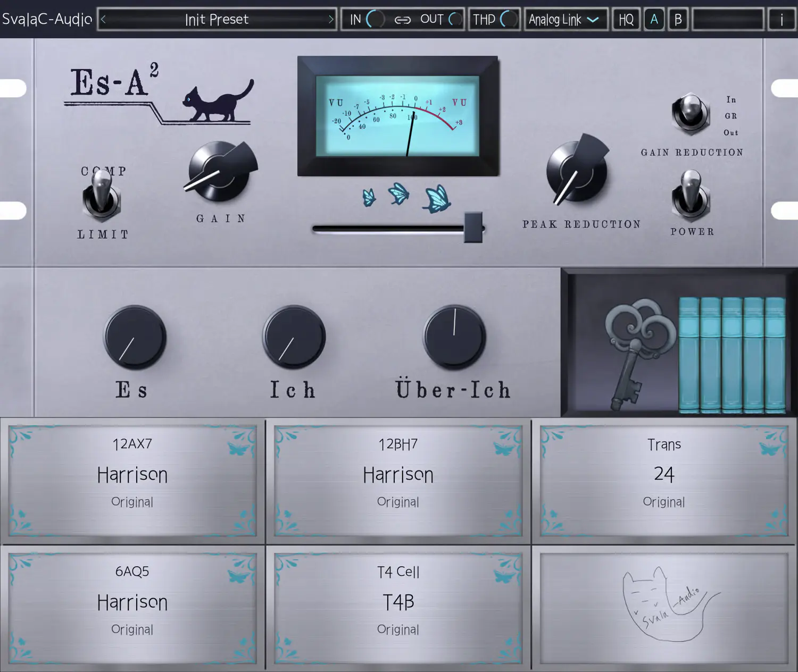
Task: Click the fifth teal book
Action: 775,355
